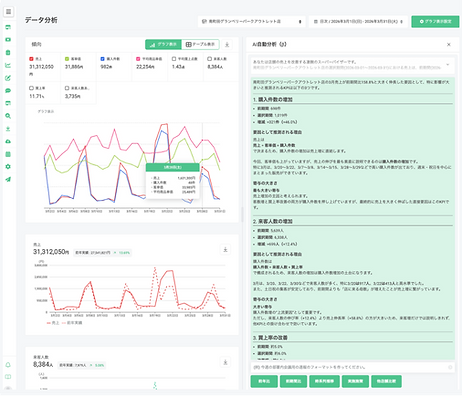Click the edit pencil icon in the sidebar
The width and height of the screenshot is (462, 396).
click(x=8, y=78)
